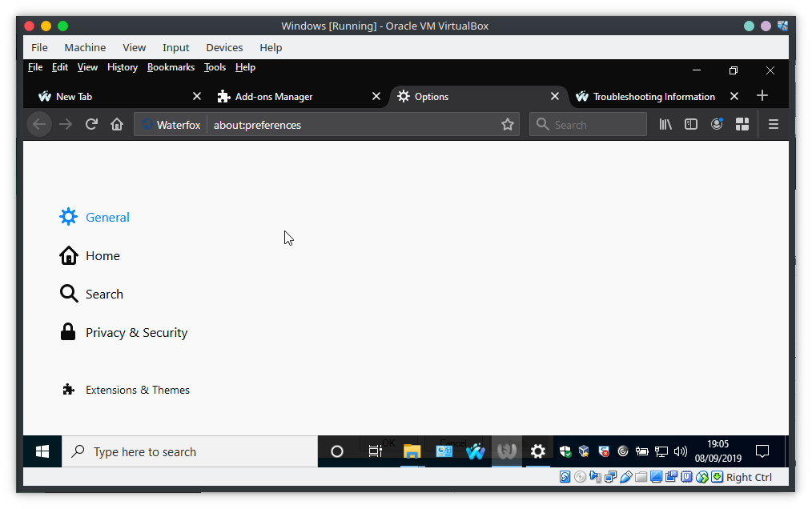
Task: Open the Extensions & Themes link
Action: click(x=126, y=390)
